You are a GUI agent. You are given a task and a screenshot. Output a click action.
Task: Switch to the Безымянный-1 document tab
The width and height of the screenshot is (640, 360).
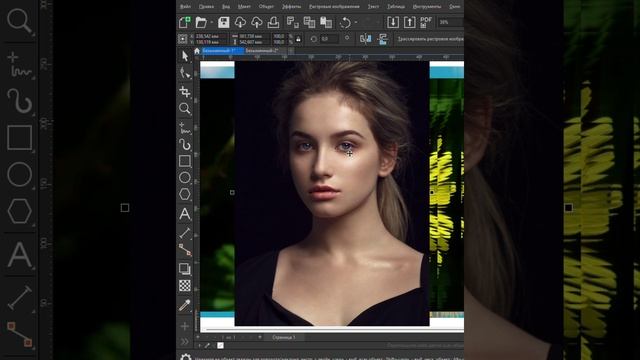[223, 51]
